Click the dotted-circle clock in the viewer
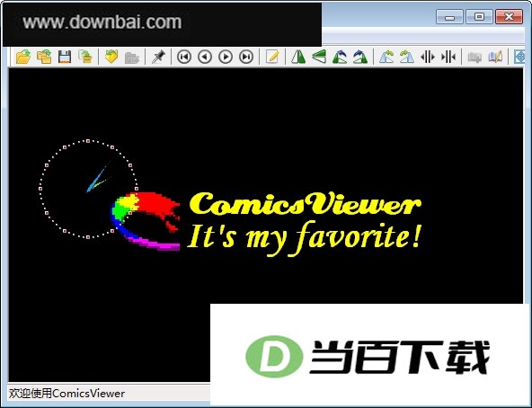This screenshot has width=532, height=408. click(x=89, y=189)
